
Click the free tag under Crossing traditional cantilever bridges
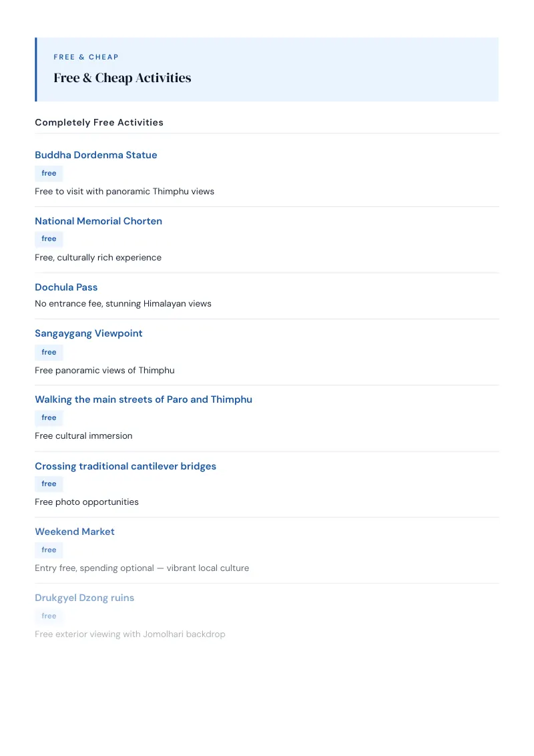(x=49, y=484)
